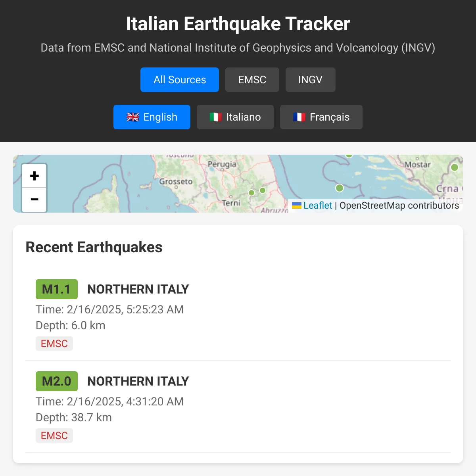Click the earthquake marker near Crna border area
This screenshot has width=476, height=476.
point(454,167)
